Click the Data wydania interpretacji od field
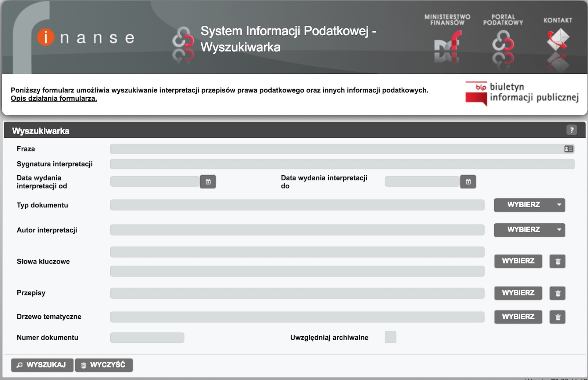This screenshot has height=380, width=588. click(155, 182)
